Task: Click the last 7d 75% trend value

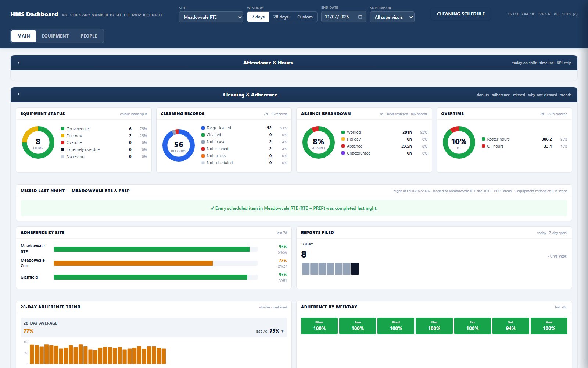Action: pyautogui.click(x=275, y=331)
